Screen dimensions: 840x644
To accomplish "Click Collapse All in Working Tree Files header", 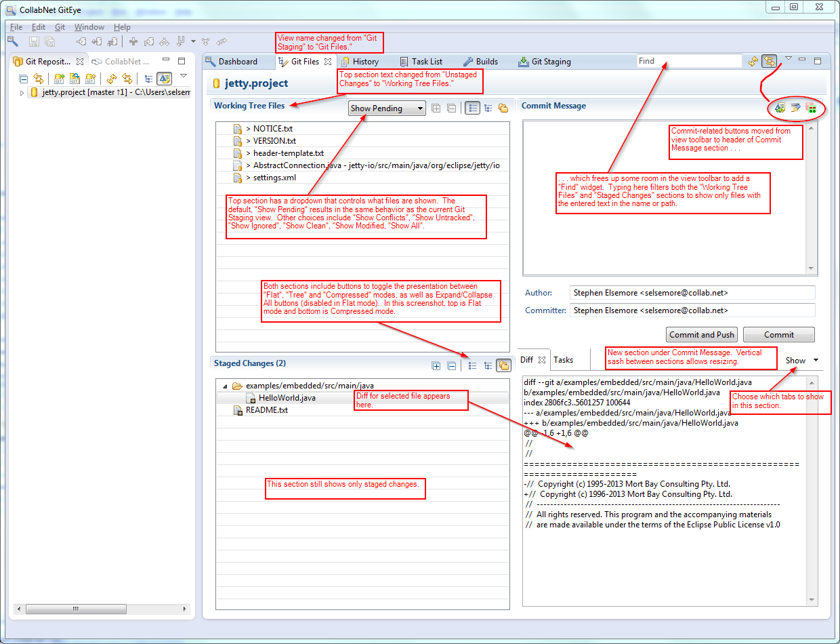I will click(451, 108).
